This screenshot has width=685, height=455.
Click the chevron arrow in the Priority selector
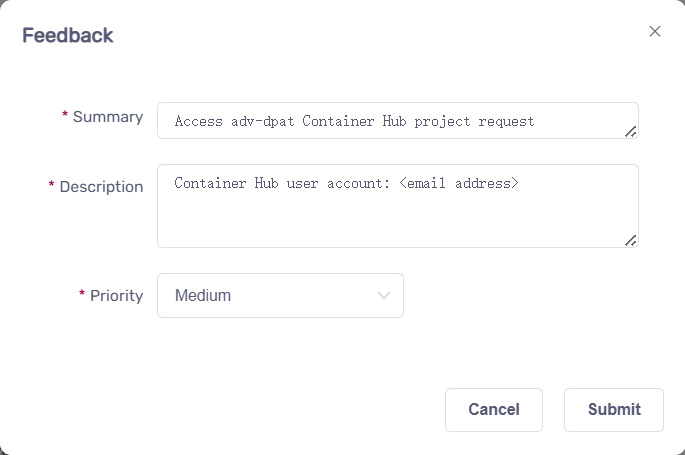tap(384, 296)
